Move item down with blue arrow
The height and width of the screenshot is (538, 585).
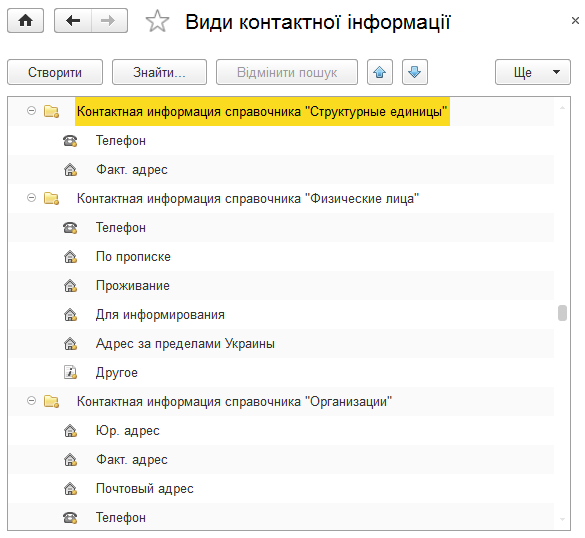click(x=414, y=72)
